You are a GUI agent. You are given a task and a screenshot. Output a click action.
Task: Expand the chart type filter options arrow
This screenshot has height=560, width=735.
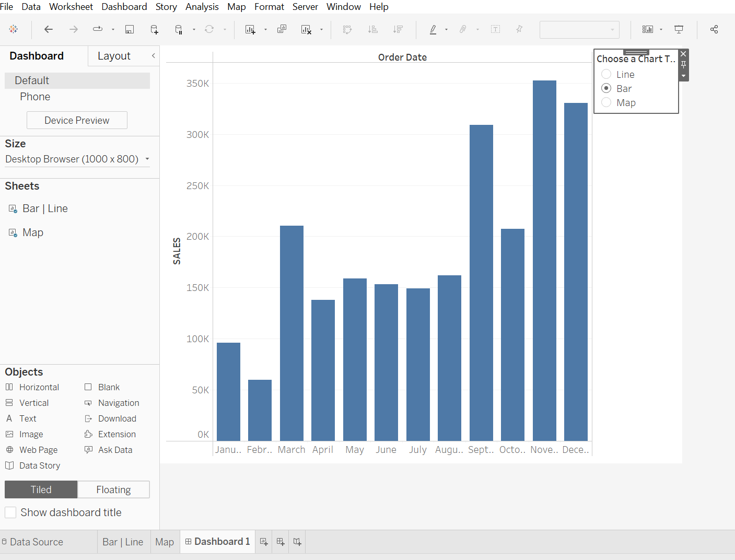coord(683,76)
